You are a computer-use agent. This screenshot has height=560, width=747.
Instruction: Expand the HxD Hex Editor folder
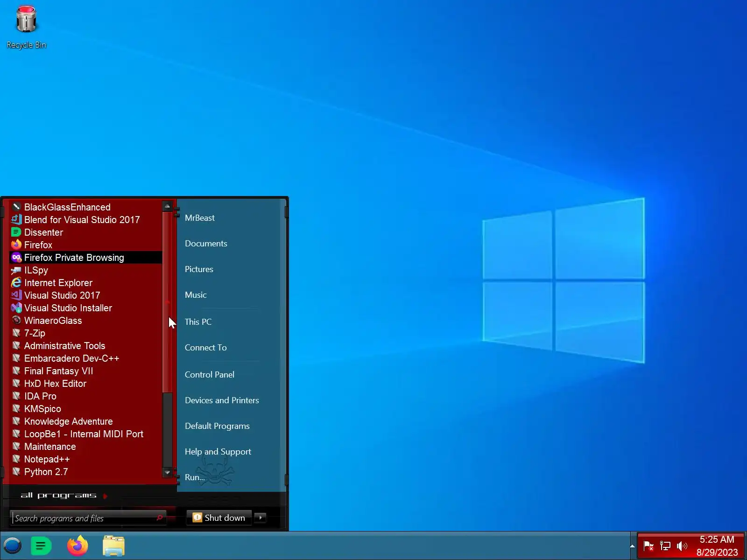click(86, 383)
